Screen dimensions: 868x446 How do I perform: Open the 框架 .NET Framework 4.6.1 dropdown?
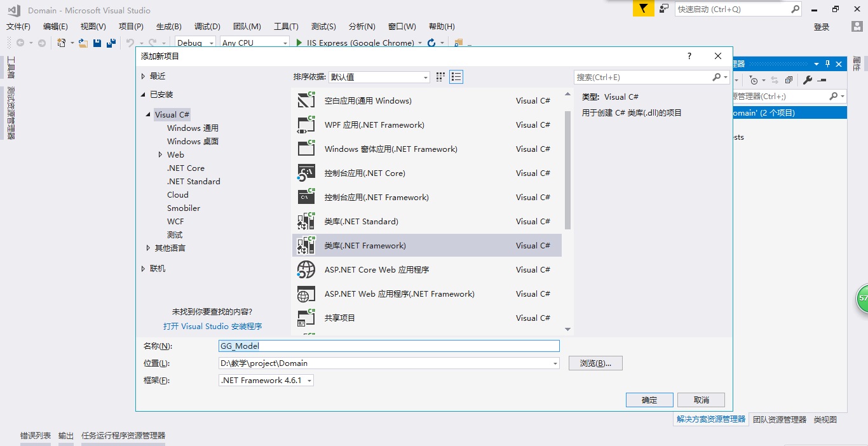[x=266, y=381]
